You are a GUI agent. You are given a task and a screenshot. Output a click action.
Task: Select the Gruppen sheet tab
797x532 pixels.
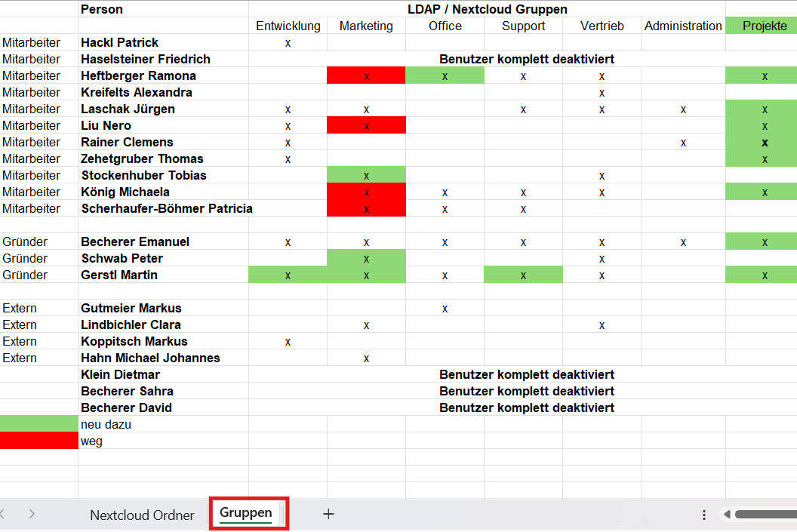coord(246,513)
